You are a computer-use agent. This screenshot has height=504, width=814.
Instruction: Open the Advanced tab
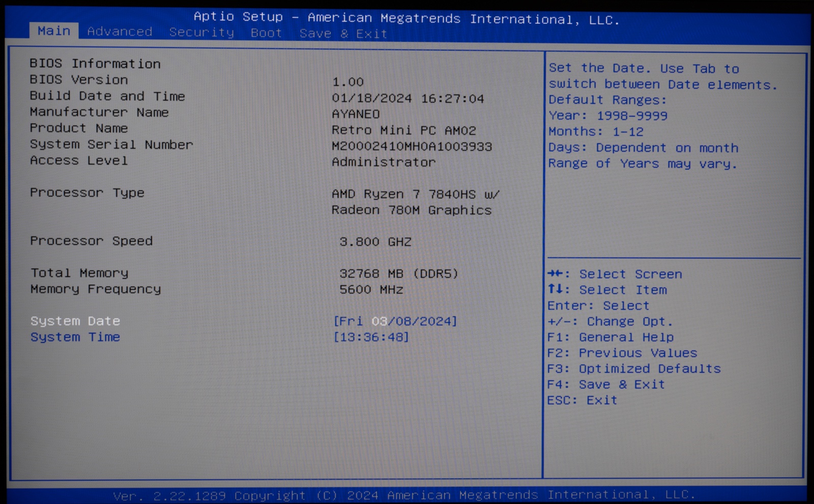(120, 32)
